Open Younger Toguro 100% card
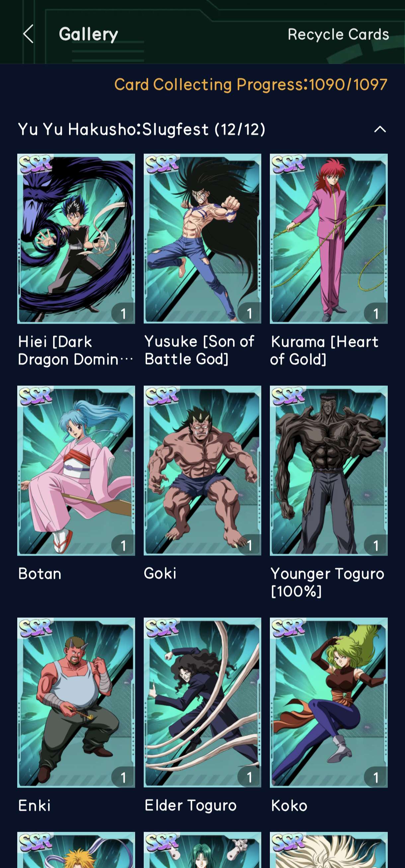 (x=329, y=471)
